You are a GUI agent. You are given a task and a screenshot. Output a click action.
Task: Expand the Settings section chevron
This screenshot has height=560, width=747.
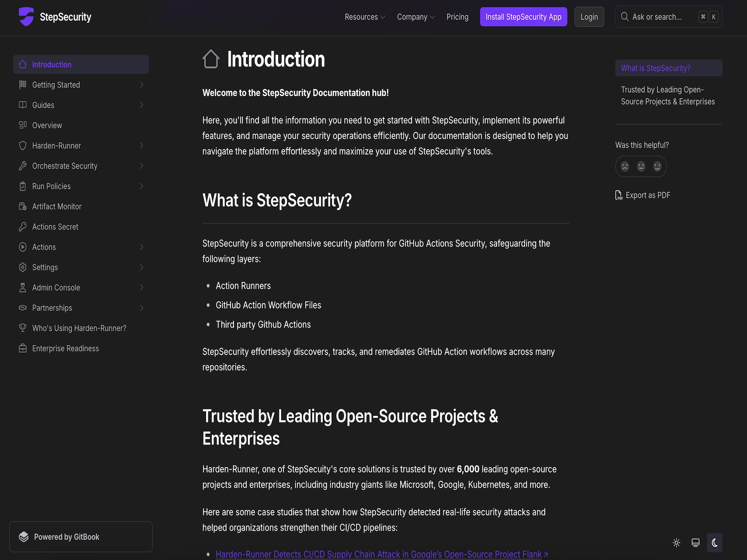click(x=141, y=267)
